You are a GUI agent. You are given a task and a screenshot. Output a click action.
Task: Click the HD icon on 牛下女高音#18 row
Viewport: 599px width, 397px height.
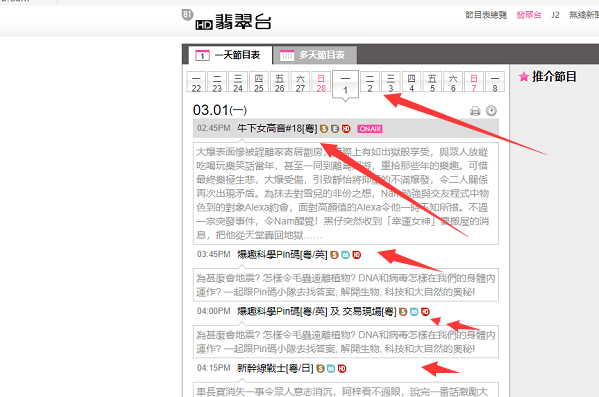346,129
